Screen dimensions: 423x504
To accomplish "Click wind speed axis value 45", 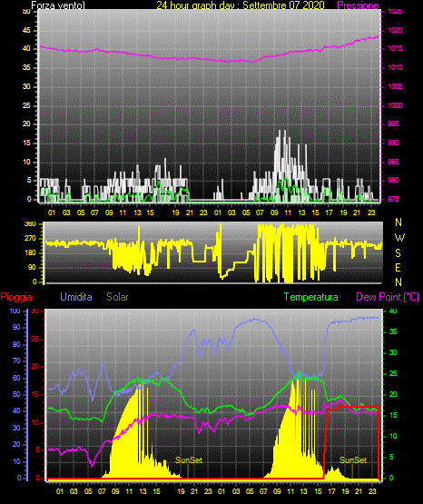I will tap(26, 31).
